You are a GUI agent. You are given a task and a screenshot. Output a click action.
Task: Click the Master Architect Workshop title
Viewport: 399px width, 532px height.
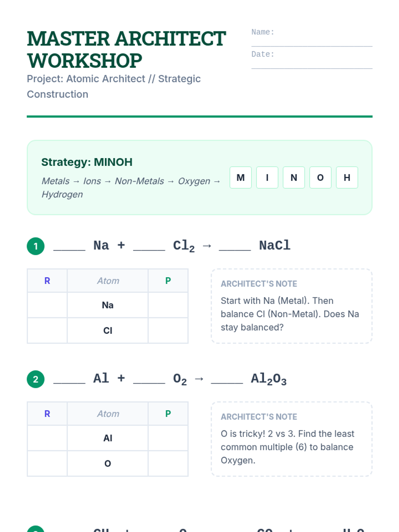click(x=126, y=50)
